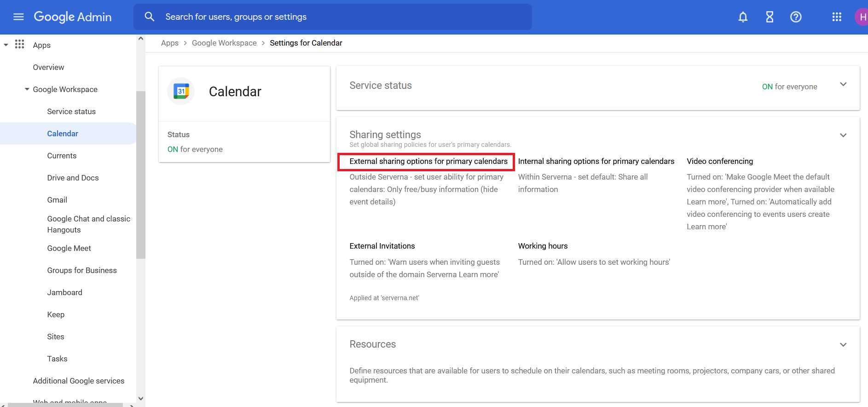This screenshot has height=407, width=868.
Task: Collapse the Google Workspace tree node
Action: click(27, 89)
